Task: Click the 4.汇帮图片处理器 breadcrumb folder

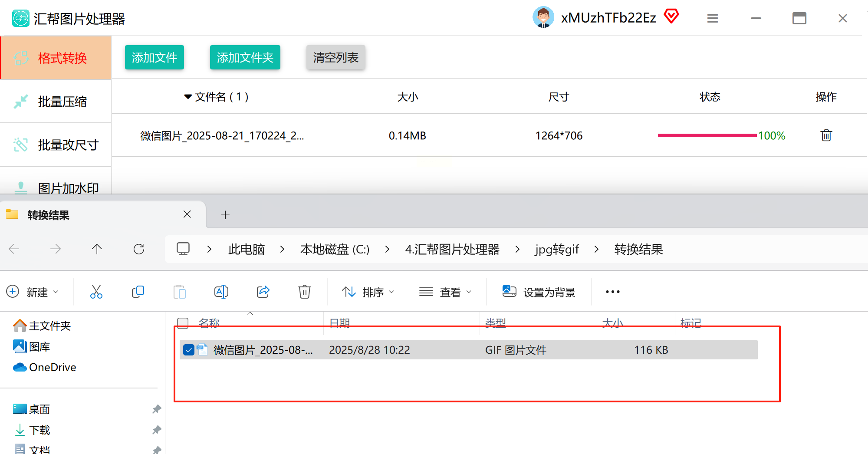Action: 452,249
